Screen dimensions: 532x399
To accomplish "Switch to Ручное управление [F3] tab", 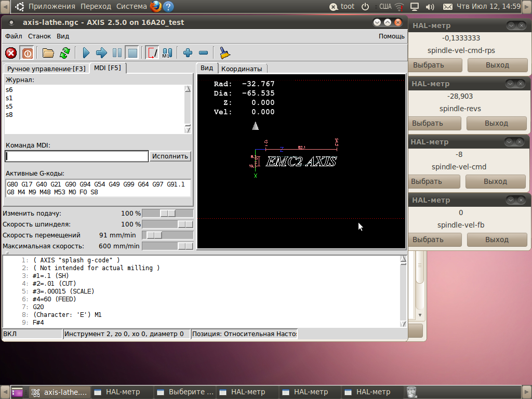I will coord(46,69).
